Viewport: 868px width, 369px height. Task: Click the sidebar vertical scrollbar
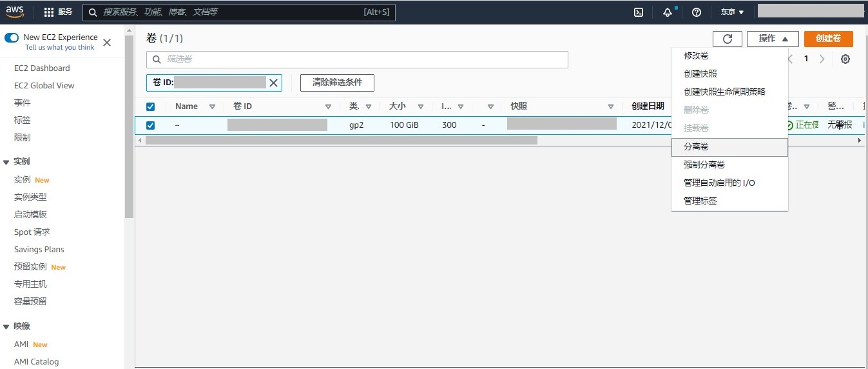coord(129,126)
